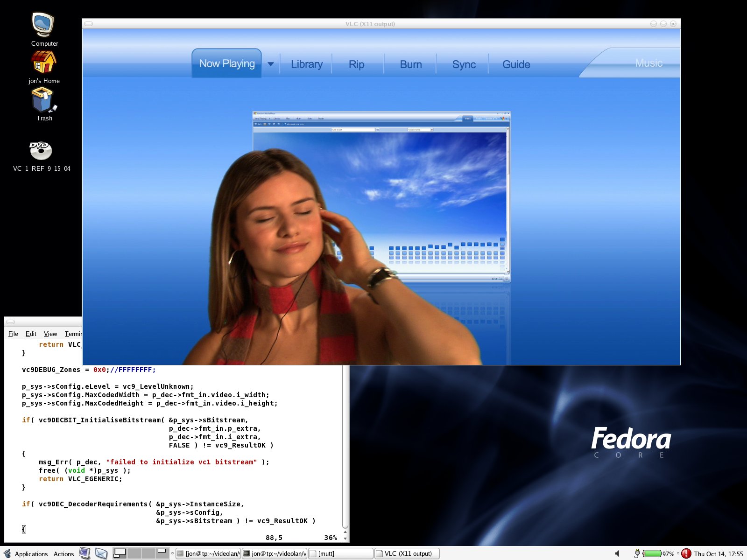The height and width of the screenshot is (560, 747).
Task: Open the Computer desktop icon
Action: [x=43, y=25]
